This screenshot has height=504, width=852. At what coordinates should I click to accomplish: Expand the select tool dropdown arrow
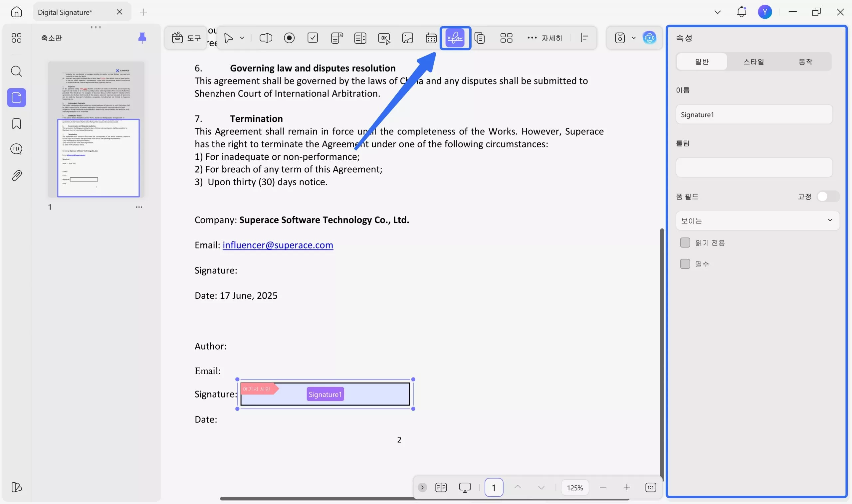click(x=242, y=38)
